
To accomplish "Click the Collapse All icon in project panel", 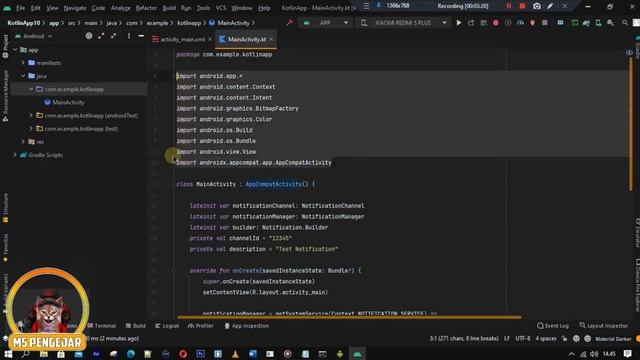I will pos(113,36).
